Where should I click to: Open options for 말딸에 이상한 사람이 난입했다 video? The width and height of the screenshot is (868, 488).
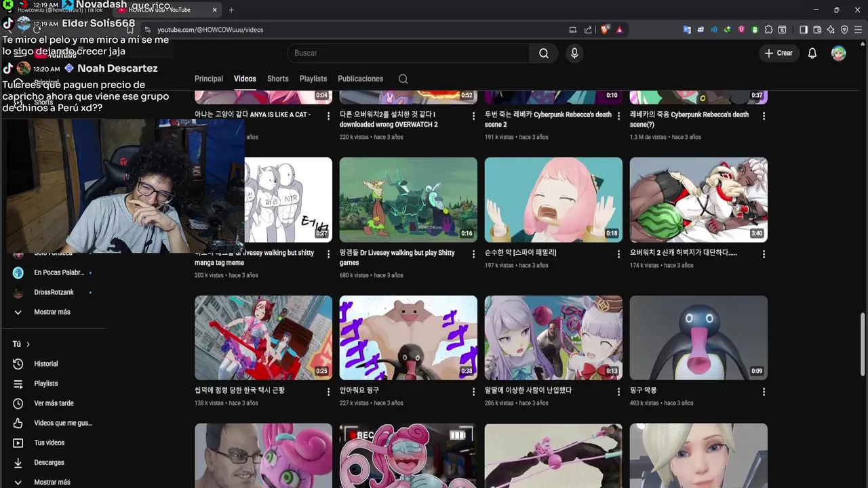point(618,392)
